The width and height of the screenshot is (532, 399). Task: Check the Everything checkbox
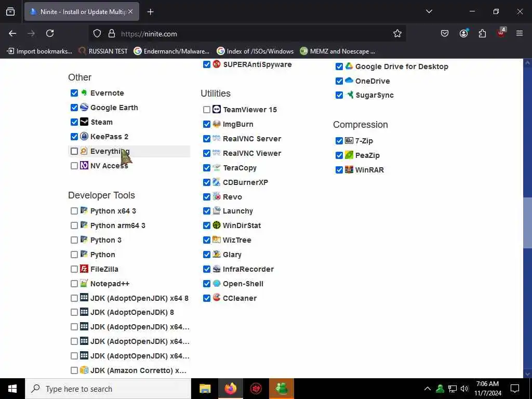coord(74,151)
